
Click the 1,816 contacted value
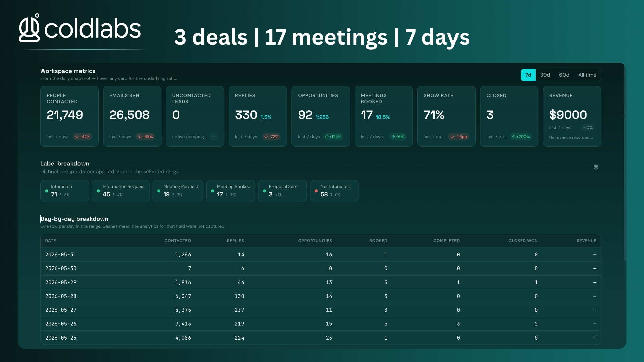click(x=183, y=282)
